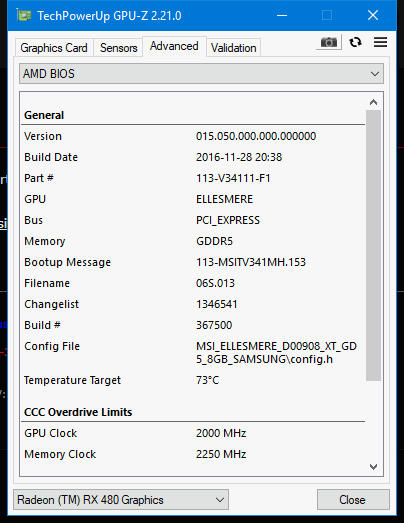
Task: Select version value 015.050.000.000.000000
Action: click(256, 136)
